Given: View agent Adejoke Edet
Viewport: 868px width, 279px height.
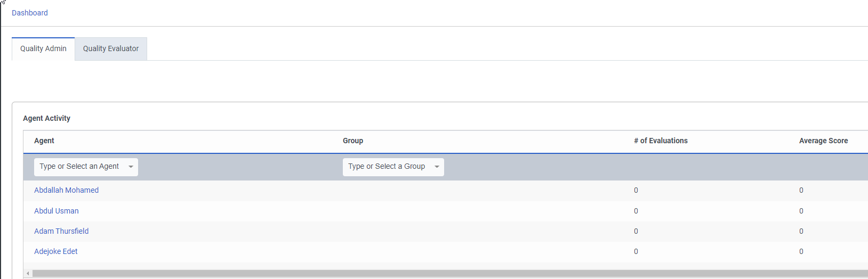Looking at the screenshot, I should 56,251.
